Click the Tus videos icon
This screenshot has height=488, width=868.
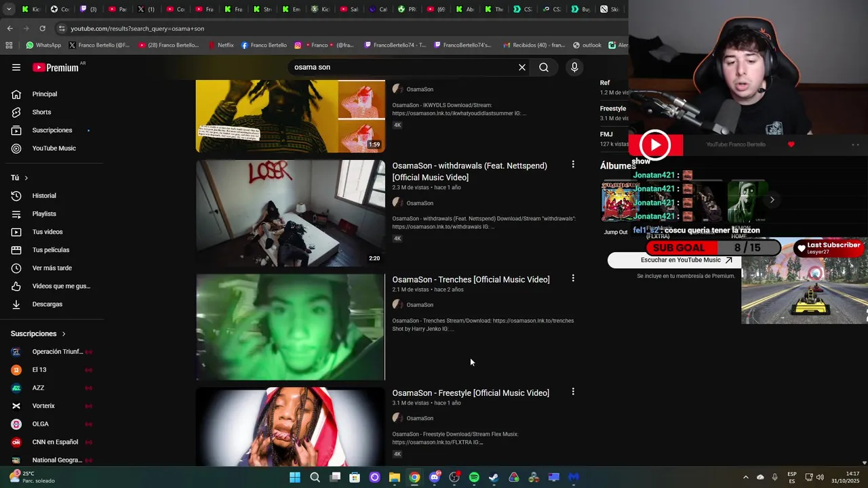point(16,232)
